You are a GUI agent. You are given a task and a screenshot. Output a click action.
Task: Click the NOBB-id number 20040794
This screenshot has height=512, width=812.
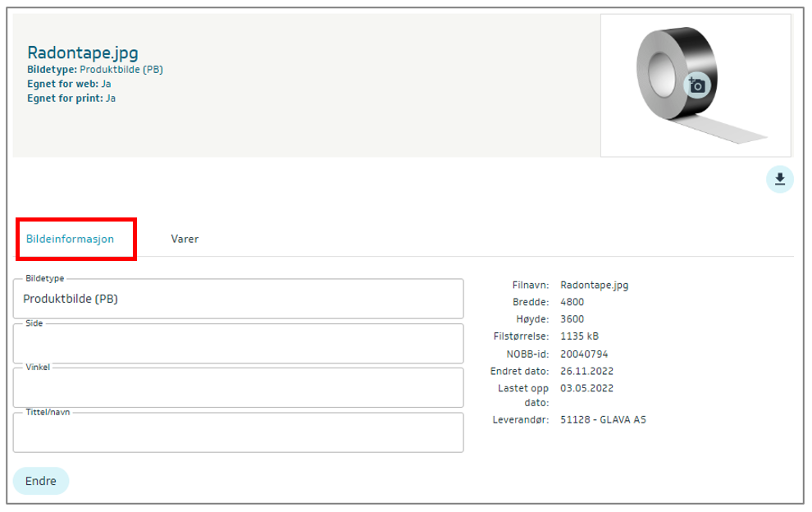584,354
